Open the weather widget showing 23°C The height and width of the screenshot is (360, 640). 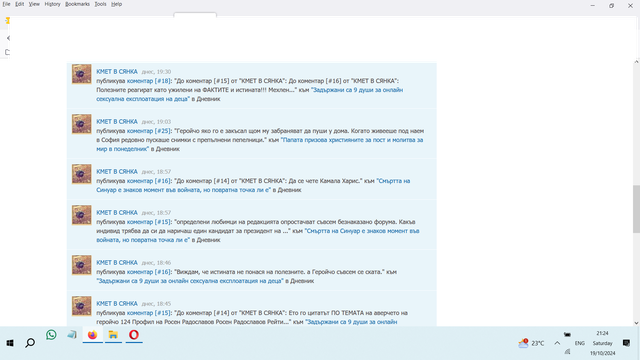[531, 343]
